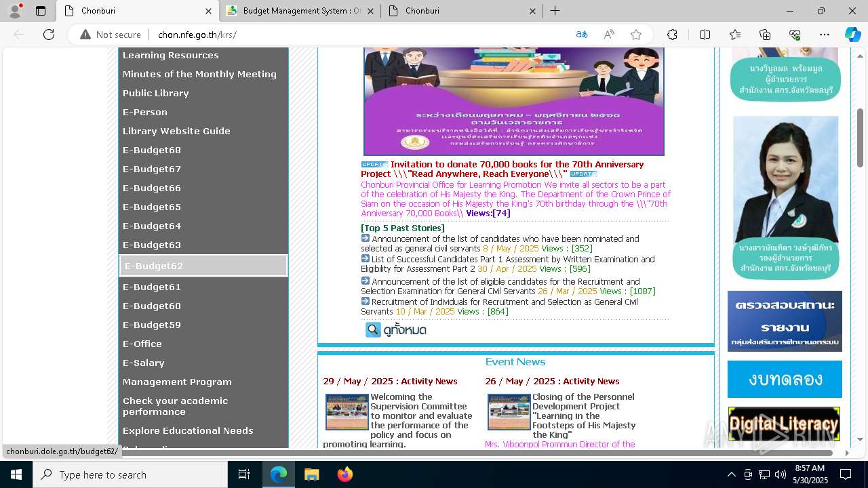Open File Explorer from the taskbar
This screenshot has width=868, height=488.
click(x=311, y=474)
